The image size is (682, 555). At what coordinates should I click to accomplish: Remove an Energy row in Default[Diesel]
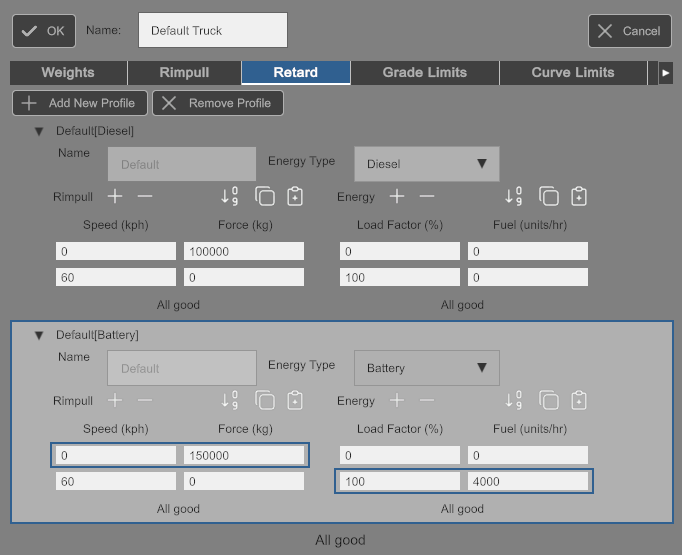pos(427,197)
